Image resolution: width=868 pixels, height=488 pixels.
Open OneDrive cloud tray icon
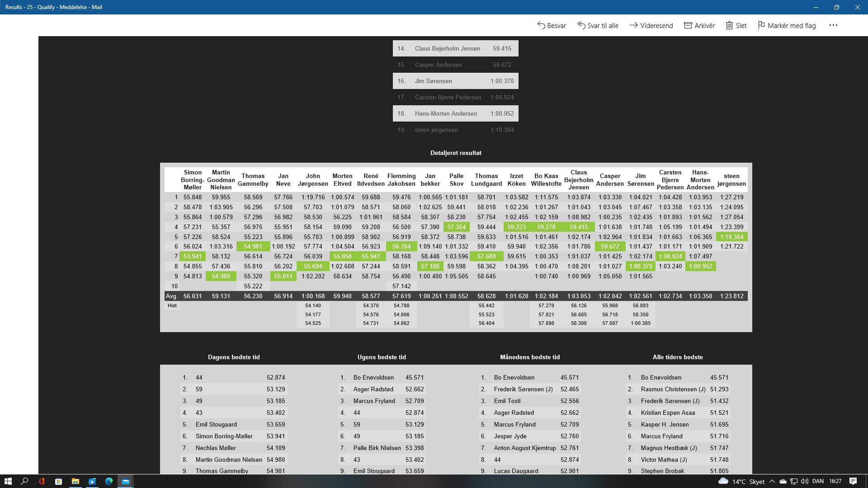point(783,481)
